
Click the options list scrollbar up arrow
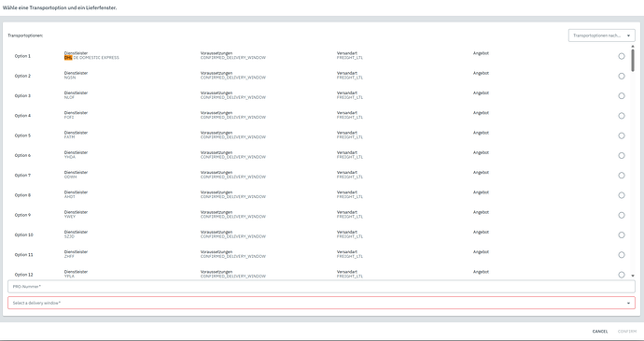coord(633,47)
